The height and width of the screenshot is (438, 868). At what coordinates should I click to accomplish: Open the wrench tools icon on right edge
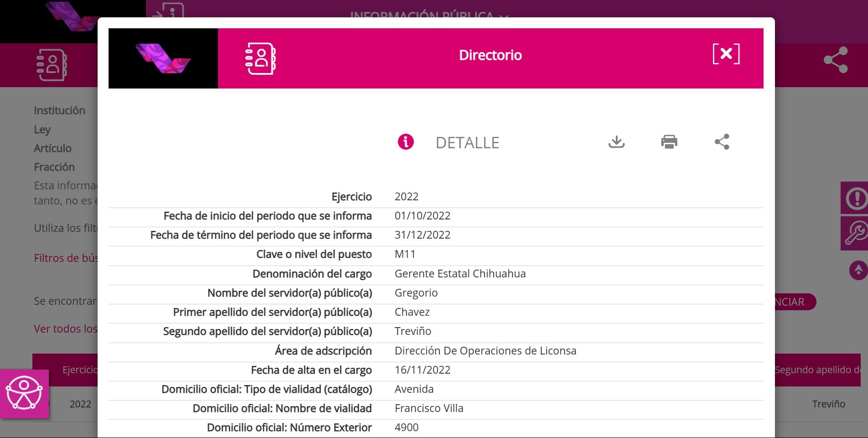point(855,233)
